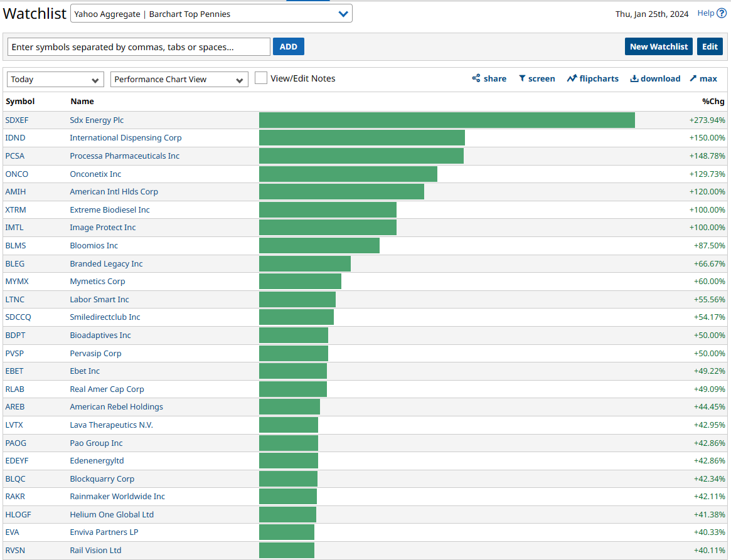
Task: Open the BDPT symbol link
Action: (x=15, y=336)
